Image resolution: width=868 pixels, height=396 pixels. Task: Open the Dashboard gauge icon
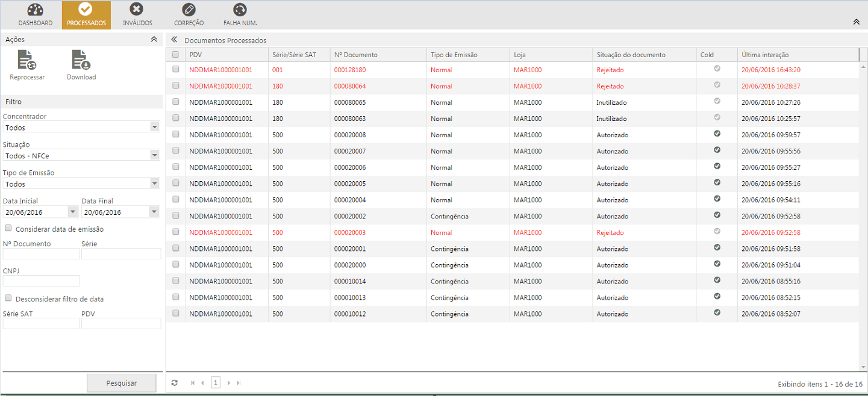point(35,10)
